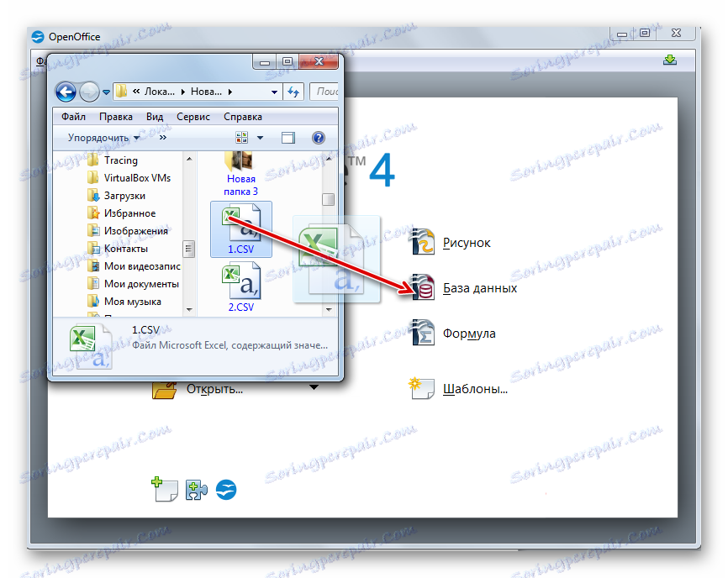Open the Explorer Сервис menu

[x=193, y=117]
